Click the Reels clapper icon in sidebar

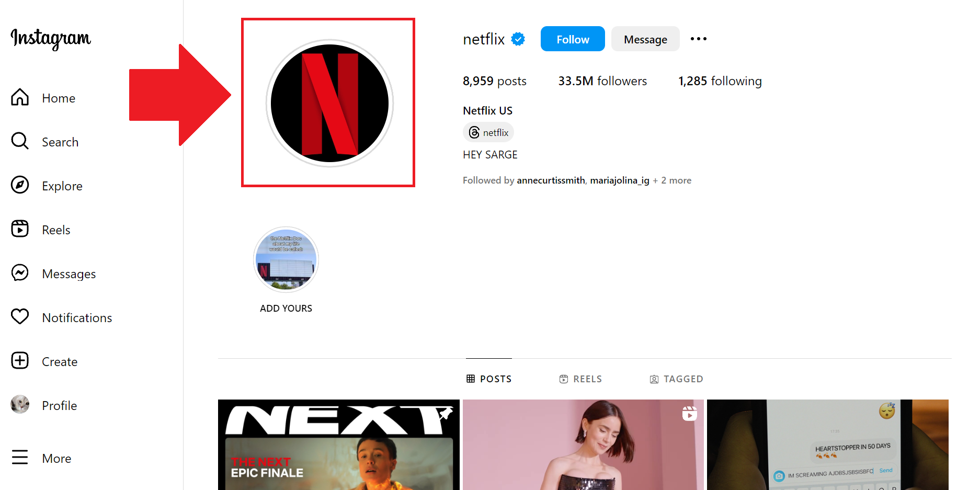click(x=20, y=229)
